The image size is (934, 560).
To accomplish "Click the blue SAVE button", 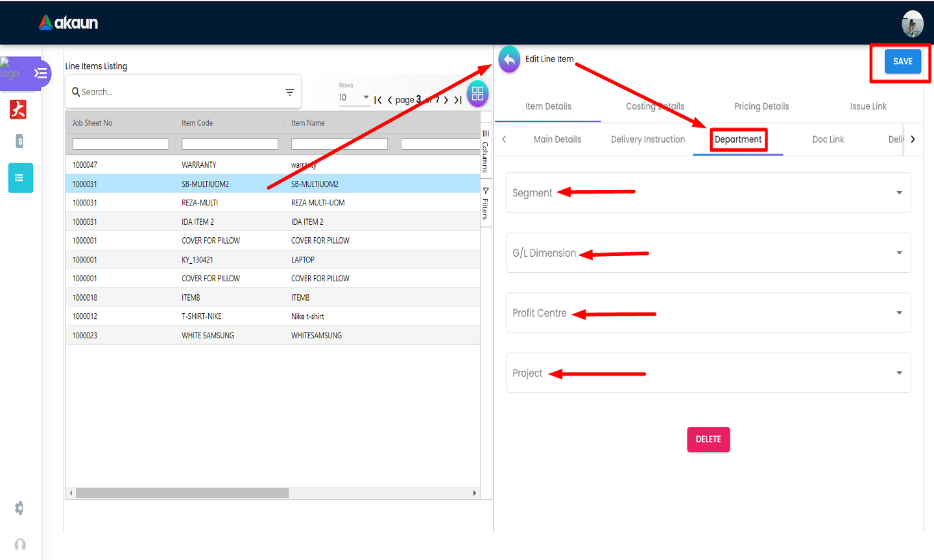I will coord(902,62).
